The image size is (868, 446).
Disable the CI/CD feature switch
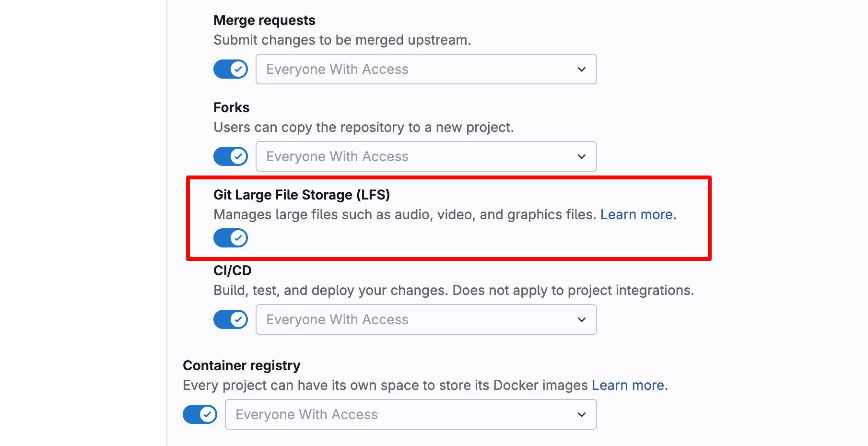[231, 319]
